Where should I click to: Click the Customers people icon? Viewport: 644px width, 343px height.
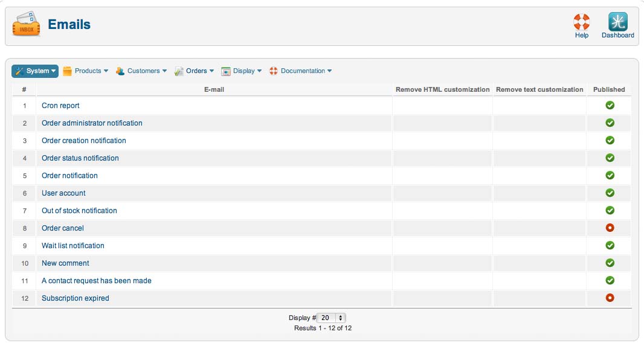point(120,71)
